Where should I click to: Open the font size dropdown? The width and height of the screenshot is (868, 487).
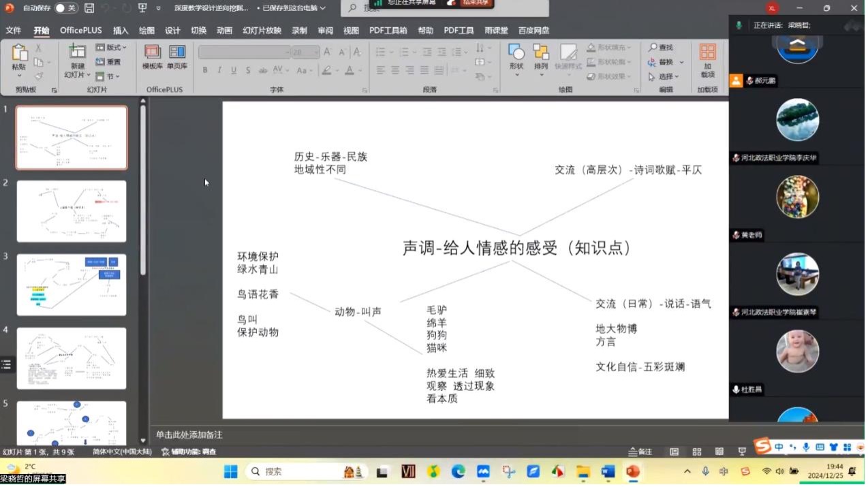point(315,52)
